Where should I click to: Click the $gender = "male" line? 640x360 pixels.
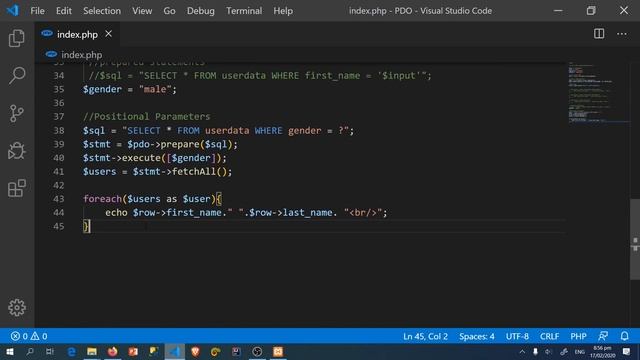tap(130, 89)
